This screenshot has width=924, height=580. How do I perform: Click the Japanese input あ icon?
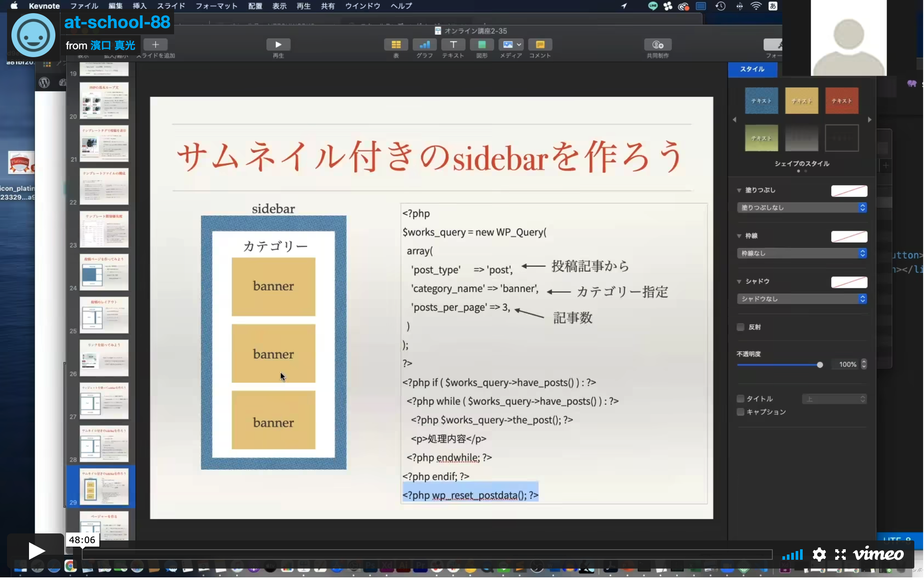click(773, 6)
